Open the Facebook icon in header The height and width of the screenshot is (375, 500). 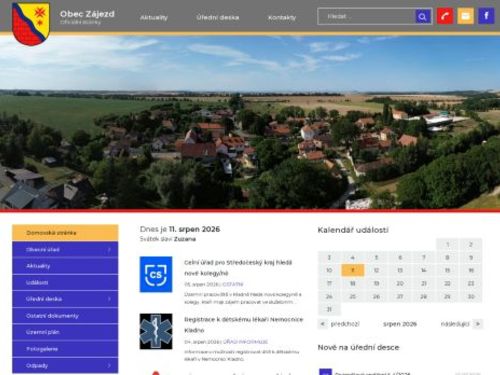[486, 16]
